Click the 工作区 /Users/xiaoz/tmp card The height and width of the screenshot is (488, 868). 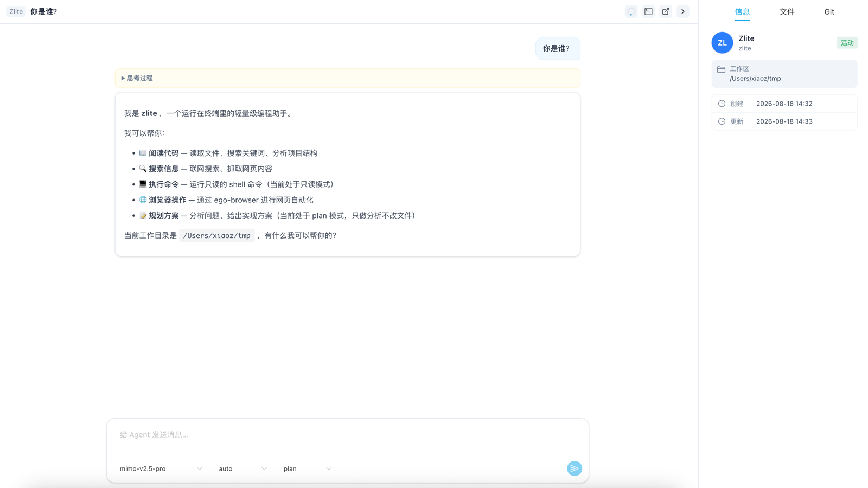784,74
